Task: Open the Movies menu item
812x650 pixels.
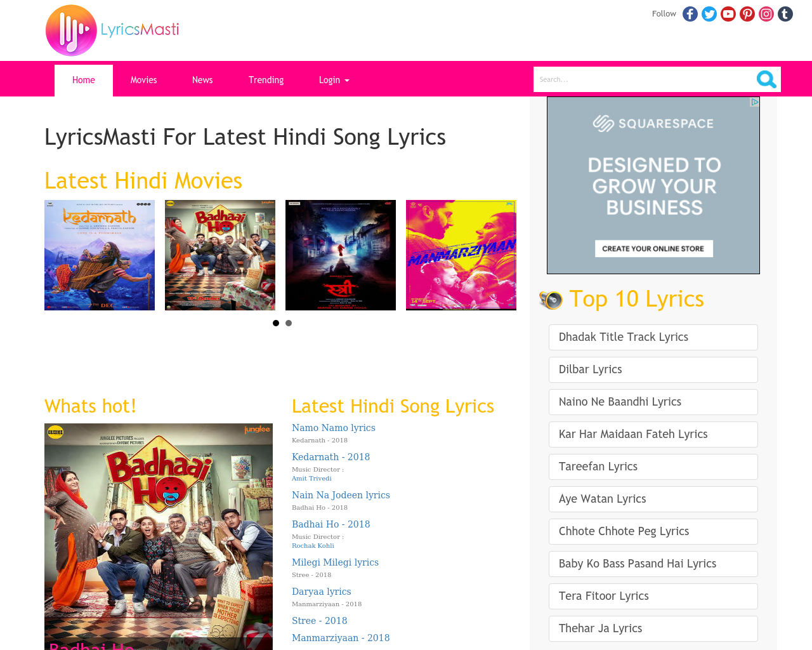Action: click(143, 80)
